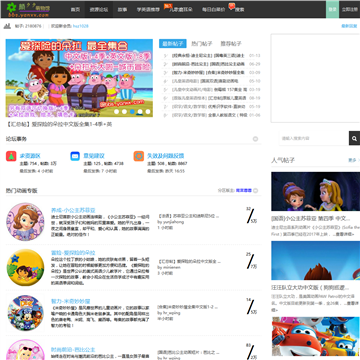360x360 pixels.
Task: Click the blue moderator link beside 分区版主
Action: [x=244, y=191]
